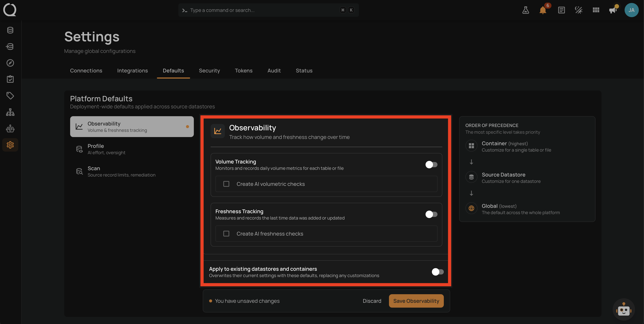The image size is (644, 324).
Task: Click the megaphone announcements icon
Action: click(x=613, y=10)
